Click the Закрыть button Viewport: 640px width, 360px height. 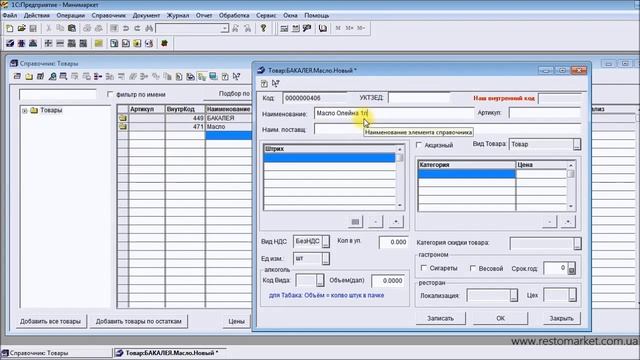click(562, 318)
